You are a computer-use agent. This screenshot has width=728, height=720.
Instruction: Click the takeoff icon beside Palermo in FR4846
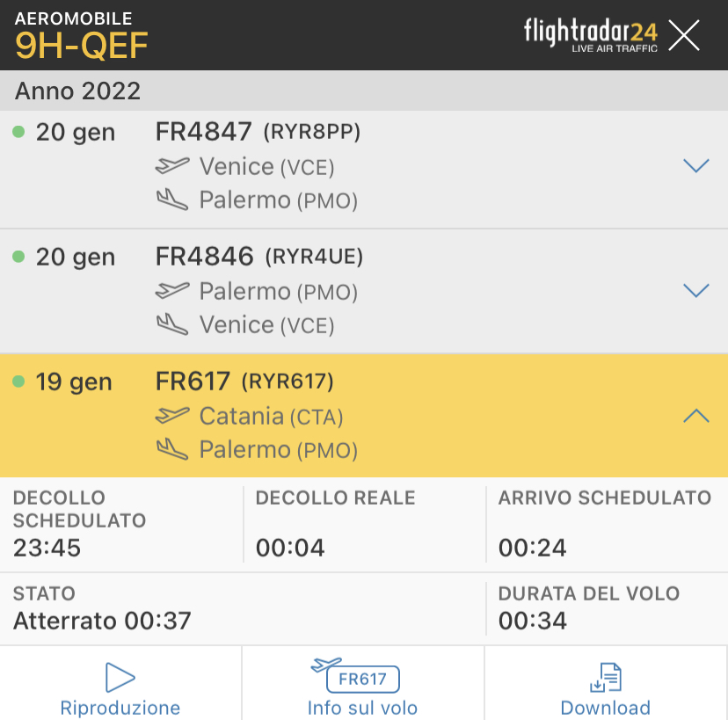point(172,290)
